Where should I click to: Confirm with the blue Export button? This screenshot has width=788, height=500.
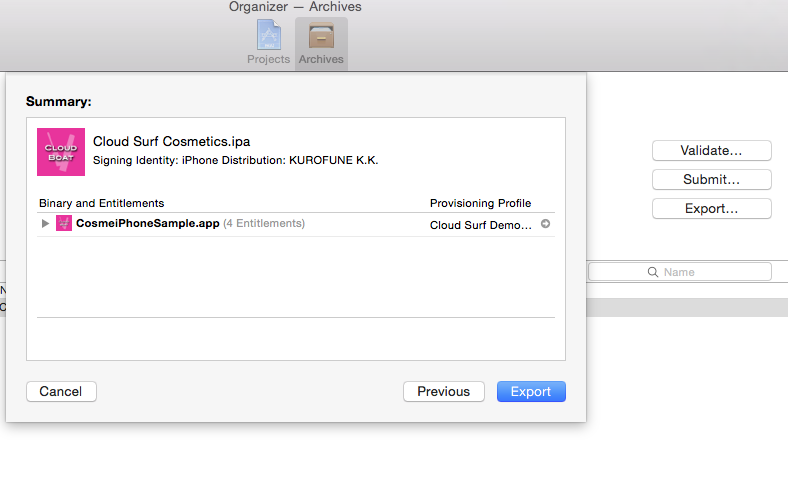pos(531,391)
